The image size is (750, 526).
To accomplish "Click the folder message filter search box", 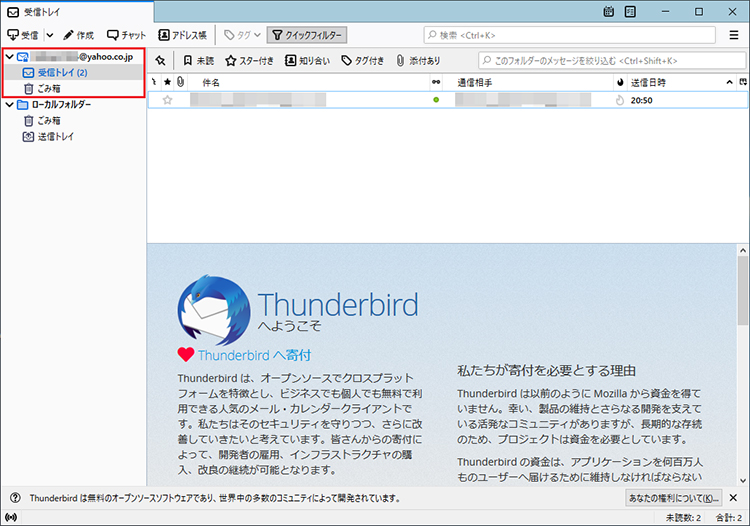I will tap(612, 60).
